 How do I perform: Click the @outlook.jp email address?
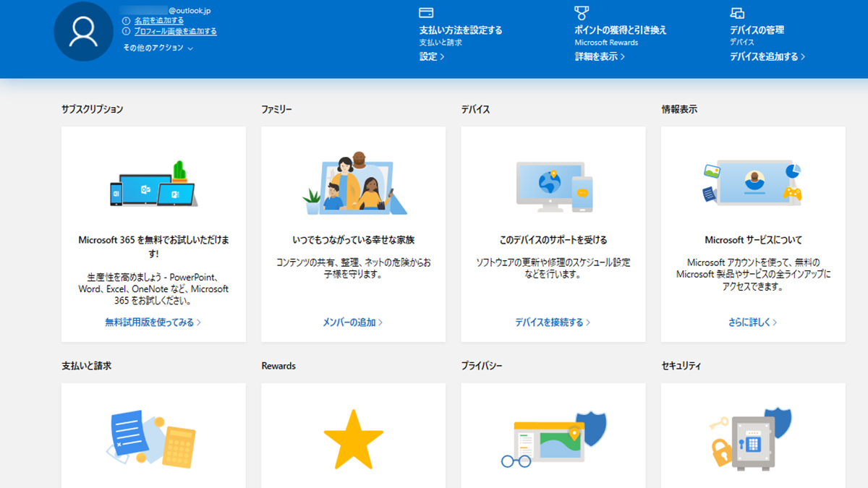[190, 11]
